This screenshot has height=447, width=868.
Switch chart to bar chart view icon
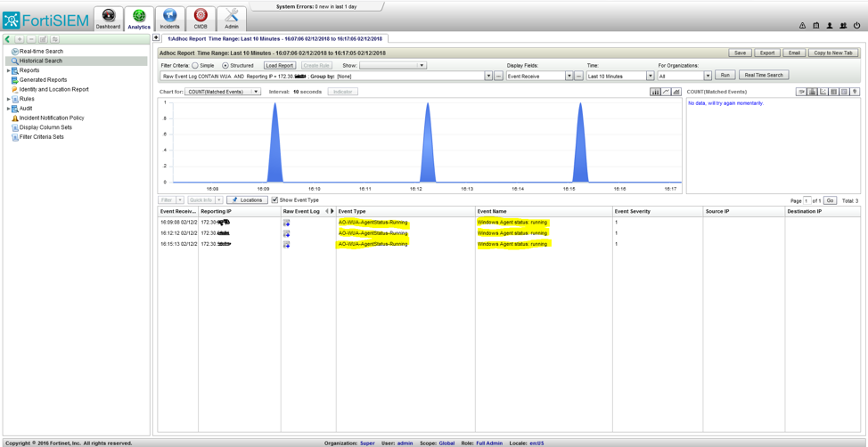pyautogui.click(x=655, y=92)
